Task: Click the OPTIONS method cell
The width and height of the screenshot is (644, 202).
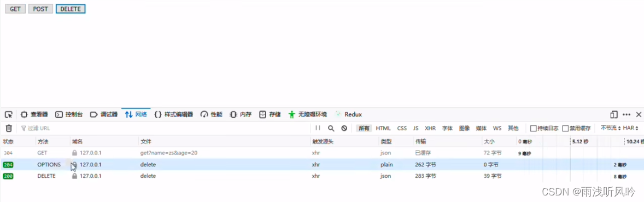Action: [49, 165]
